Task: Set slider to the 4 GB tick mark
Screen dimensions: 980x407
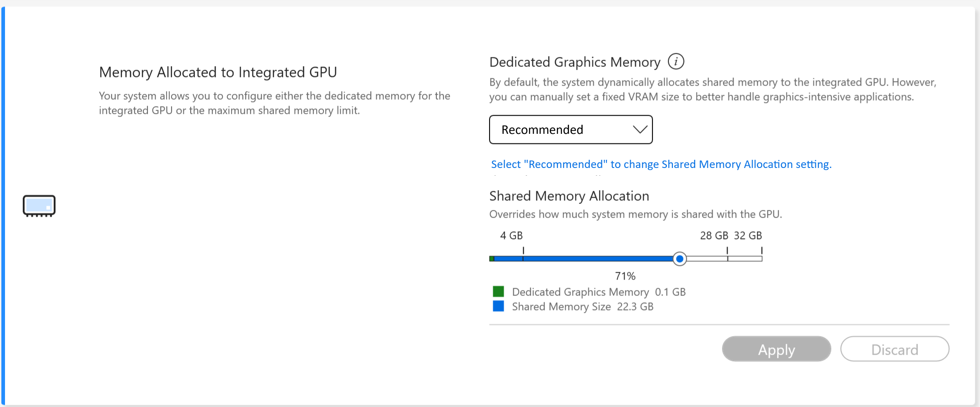Action: (523, 259)
